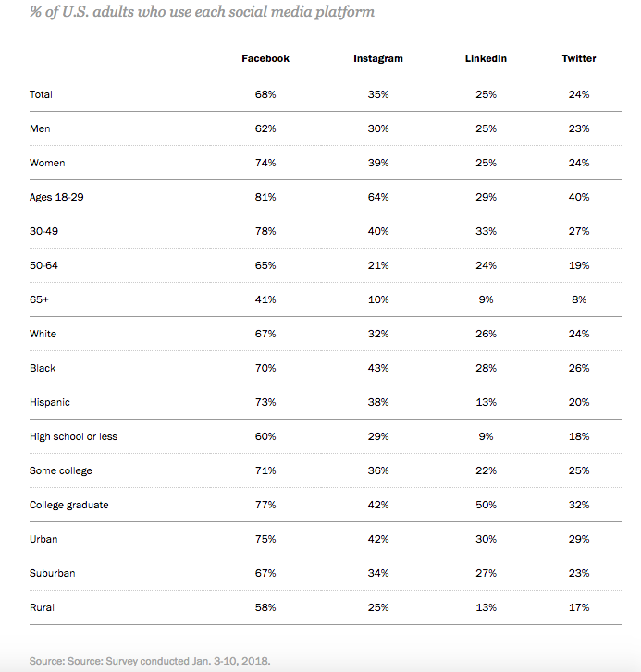Click the High school or less label
Image resolution: width=641 pixels, height=672 pixels.
click(73, 436)
